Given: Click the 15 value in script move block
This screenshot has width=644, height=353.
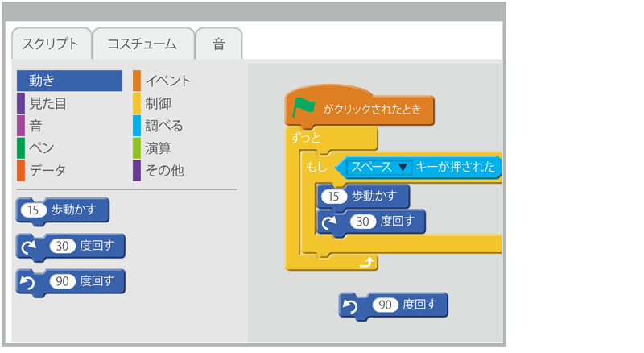Looking at the screenshot, I should click(334, 197).
